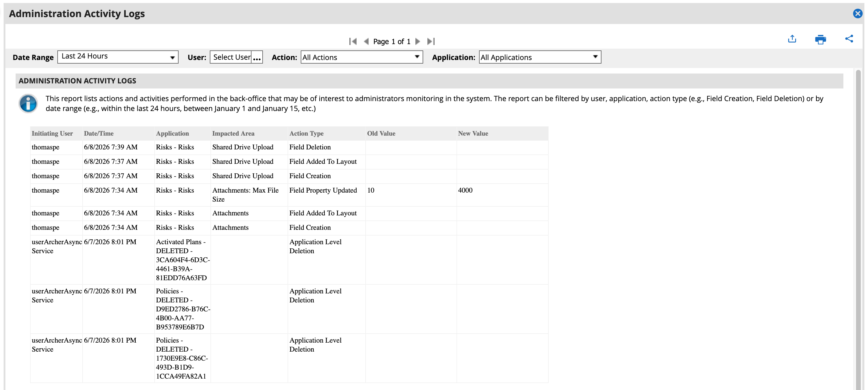This screenshot has width=868, height=390.
Task: Click the Page 1 of 1 indicator
Action: [392, 41]
